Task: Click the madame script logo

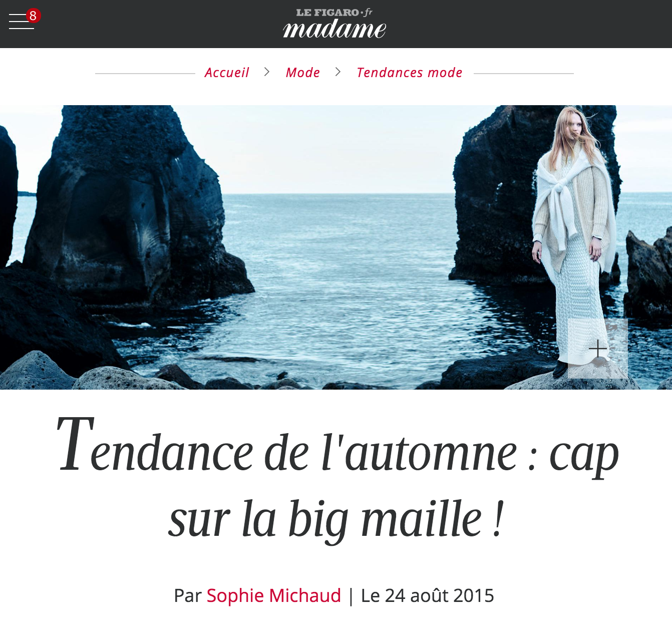Action: 334,29
